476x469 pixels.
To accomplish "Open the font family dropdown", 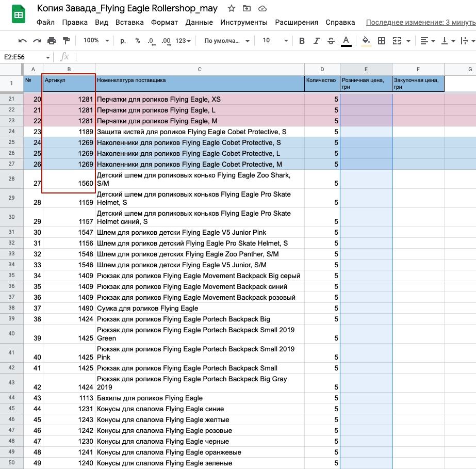I will pyautogui.click(x=226, y=41).
